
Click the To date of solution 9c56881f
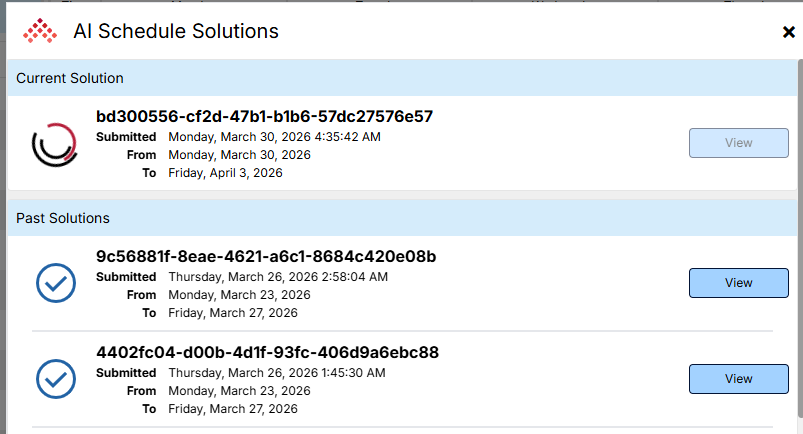tap(233, 313)
